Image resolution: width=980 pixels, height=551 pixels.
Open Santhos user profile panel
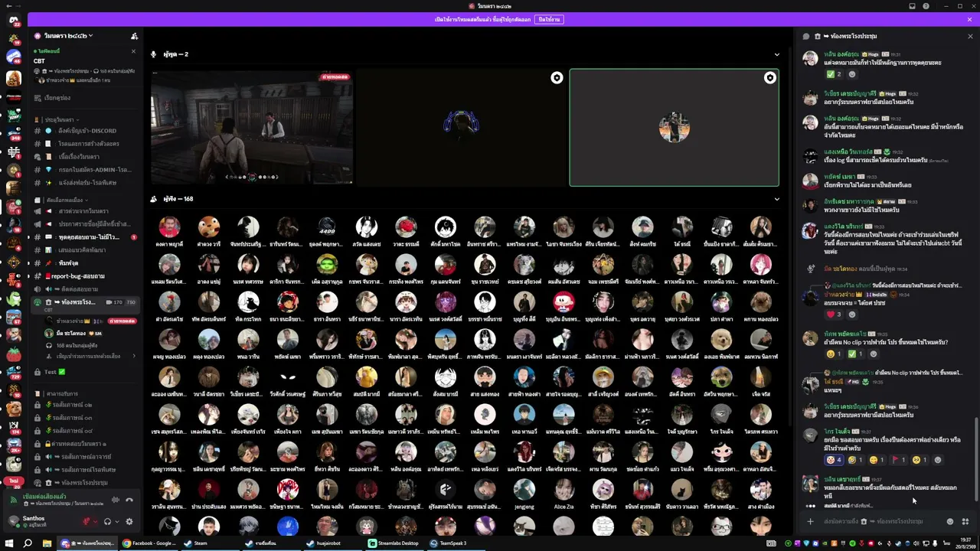(x=41, y=521)
